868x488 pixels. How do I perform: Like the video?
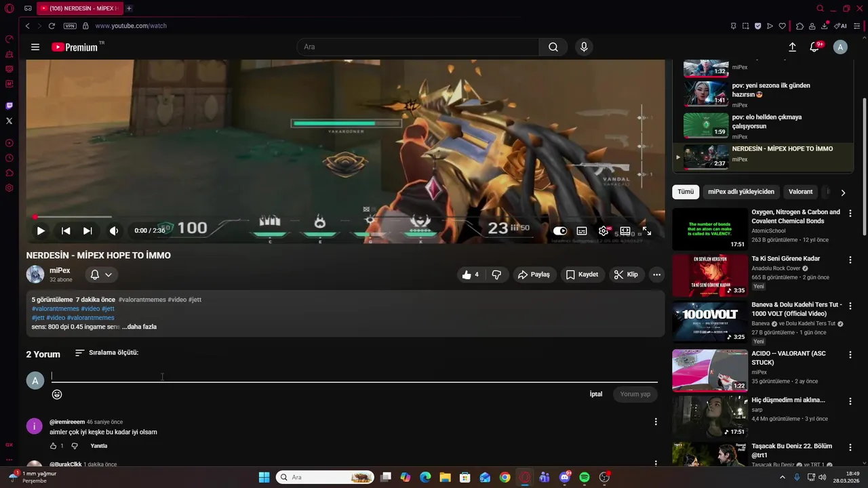point(471,274)
